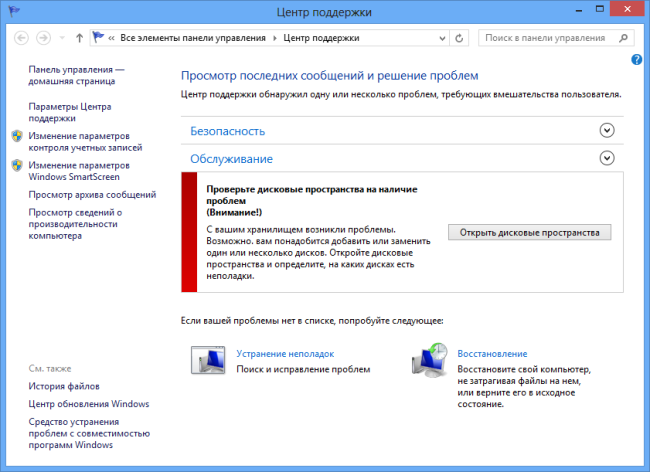
Task: Click Центр поддержки breadcrumb item
Action: (321, 38)
